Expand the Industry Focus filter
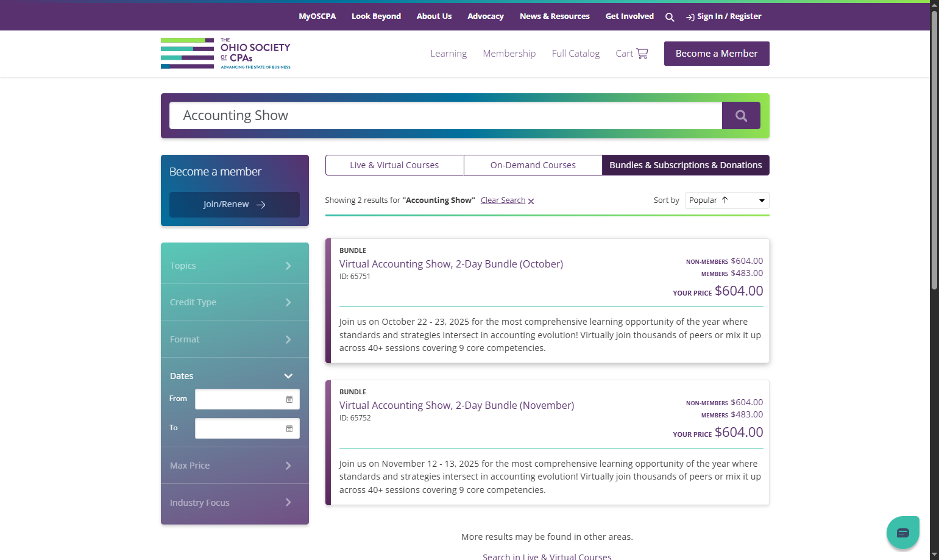The height and width of the screenshot is (560, 939). click(235, 503)
